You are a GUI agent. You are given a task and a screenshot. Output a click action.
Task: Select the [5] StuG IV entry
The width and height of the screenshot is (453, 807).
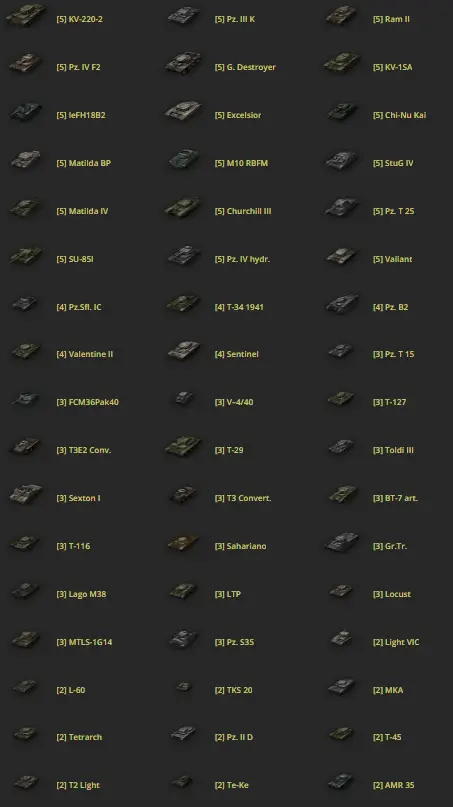point(393,163)
